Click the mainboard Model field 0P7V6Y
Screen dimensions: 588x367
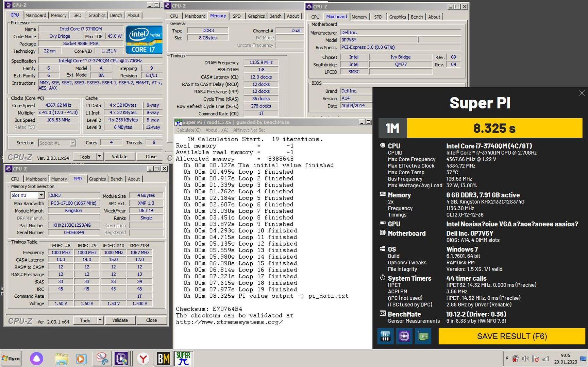378,40
